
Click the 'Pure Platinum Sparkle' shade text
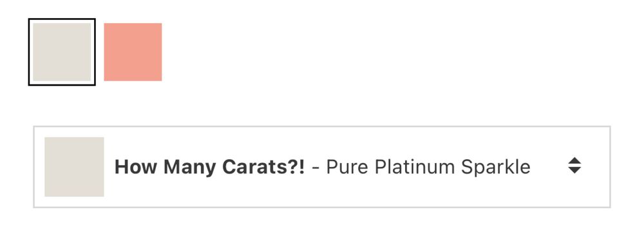click(x=428, y=168)
